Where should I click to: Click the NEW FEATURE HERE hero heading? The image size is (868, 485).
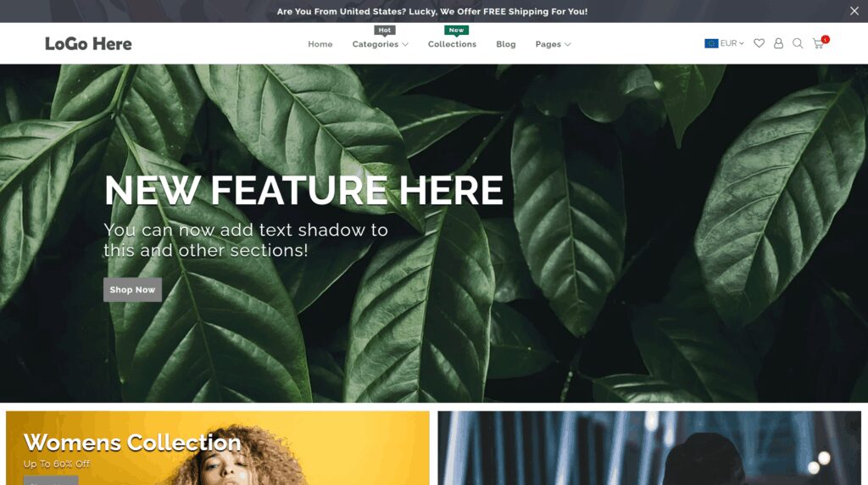(304, 191)
